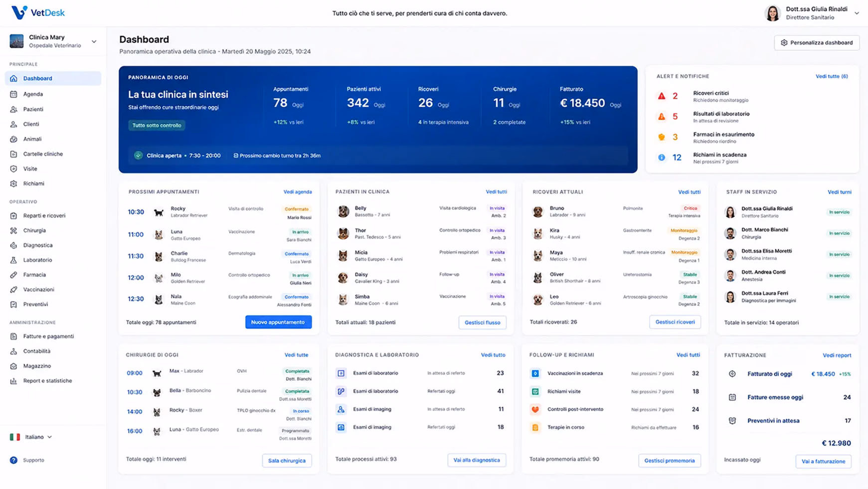Click Rocky's 10:30 appointment avatar

click(159, 212)
